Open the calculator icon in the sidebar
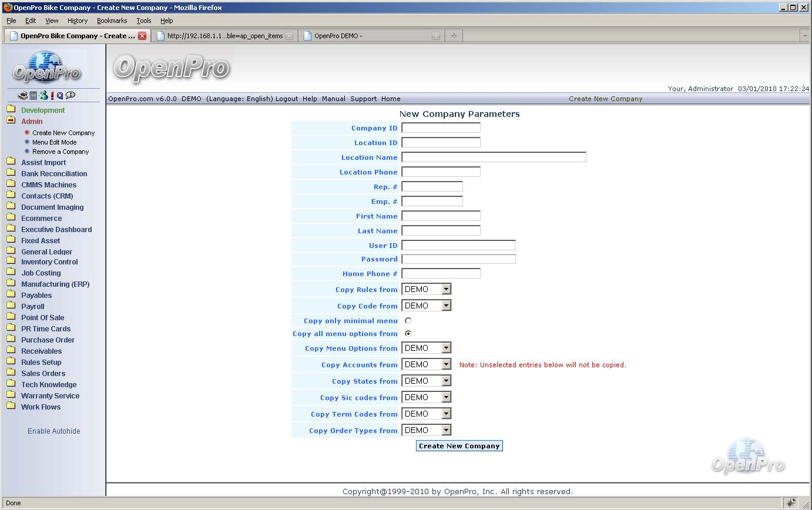Screen dimensions: 812x510 tap(33, 96)
